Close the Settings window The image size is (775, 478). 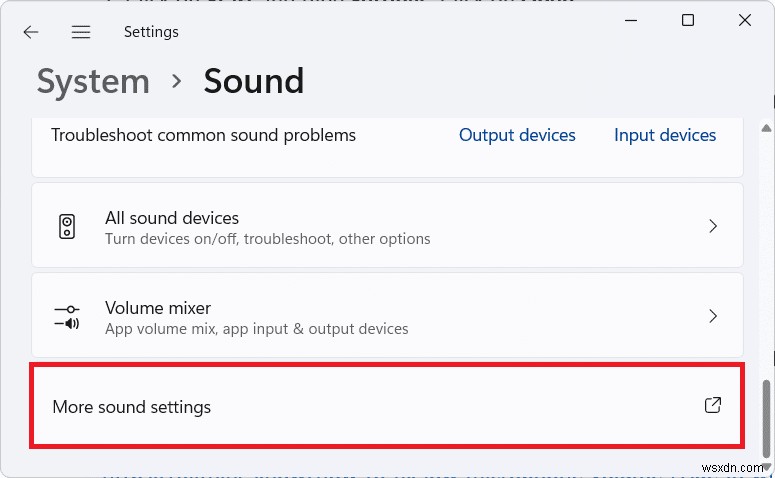click(x=746, y=20)
